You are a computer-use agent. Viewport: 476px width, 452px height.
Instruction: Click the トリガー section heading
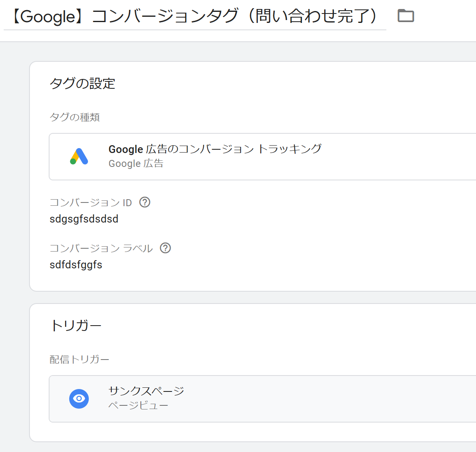tap(76, 326)
